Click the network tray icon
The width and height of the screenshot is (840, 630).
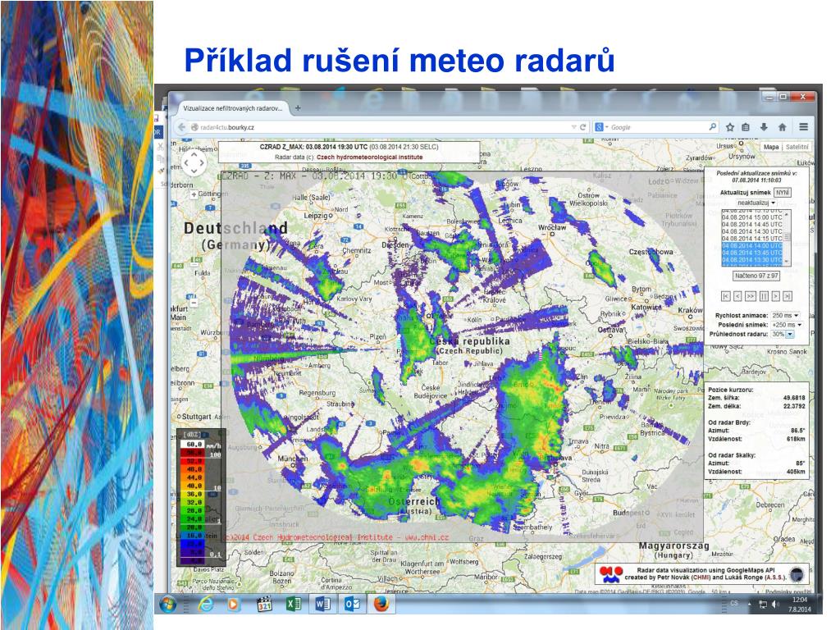pyautogui.click(x=763, y=605)
